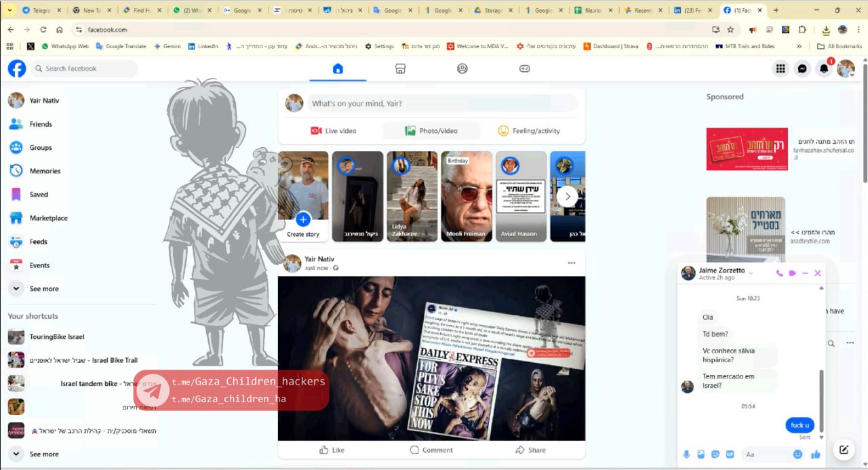Open the apps grid menu icon
868x470 pixels.
pos(781,68)
